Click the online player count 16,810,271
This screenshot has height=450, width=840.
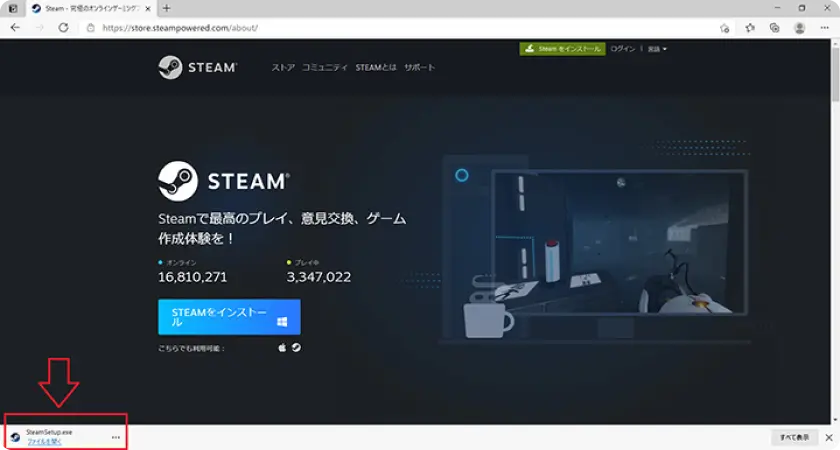192,277
